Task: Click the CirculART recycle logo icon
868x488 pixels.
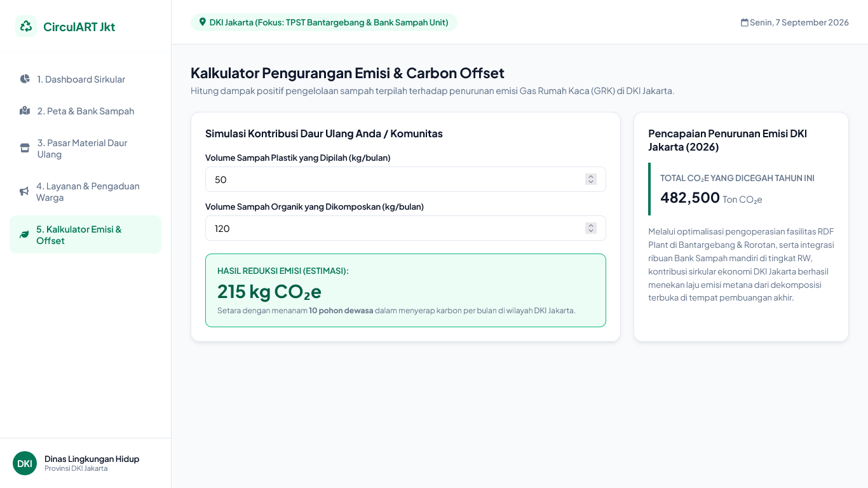Action: [26, 26]
